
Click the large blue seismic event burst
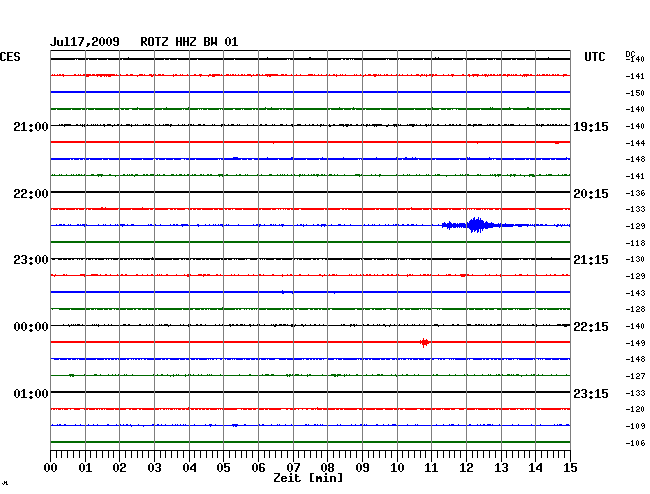coord(477,225)
